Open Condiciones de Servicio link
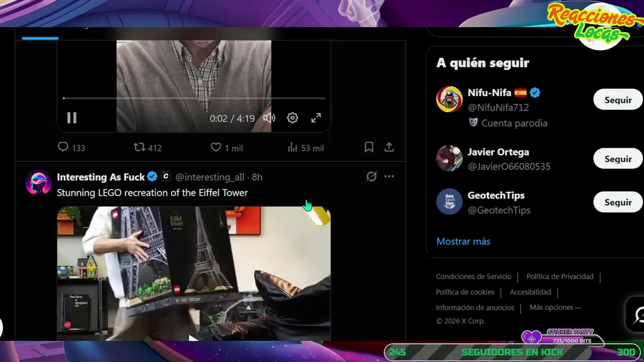Image resolution: width=644 pixels, height=362 pixels. tap(473, 277)
